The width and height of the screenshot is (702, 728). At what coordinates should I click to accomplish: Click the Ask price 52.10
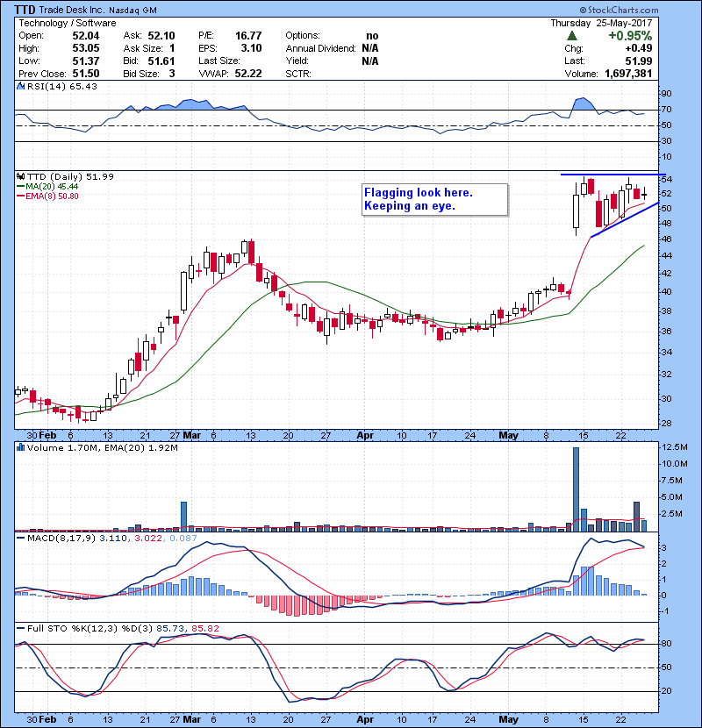pyautogui.click(x=161, y=36)
